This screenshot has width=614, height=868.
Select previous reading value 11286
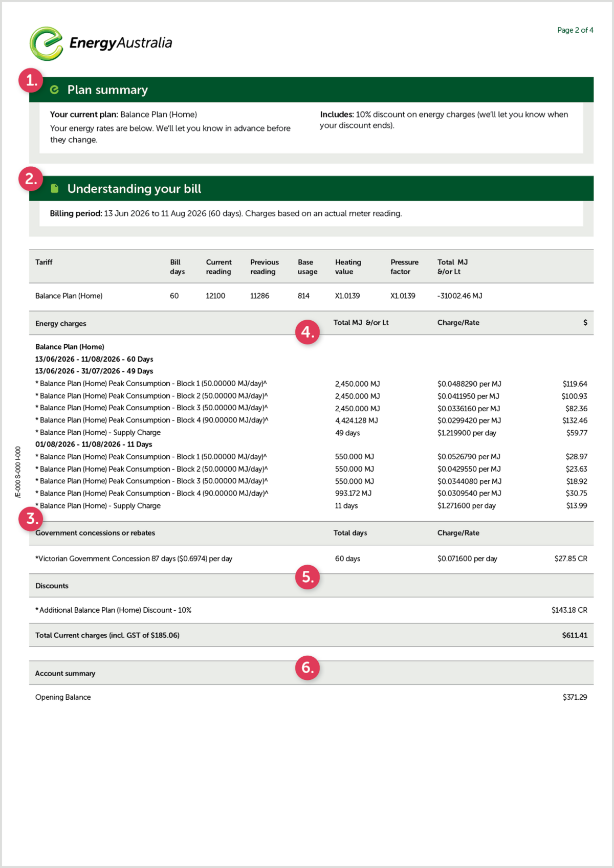coord(259,296)
